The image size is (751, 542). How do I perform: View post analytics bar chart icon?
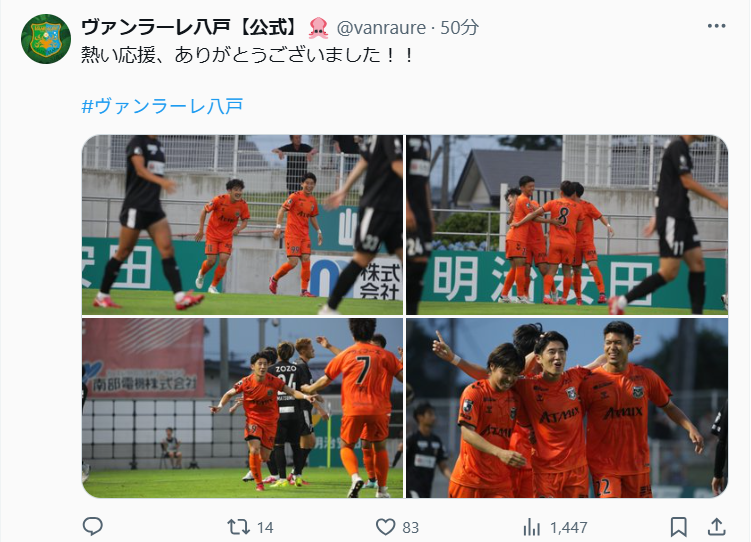pyautogui.click(x=532, y=527)
